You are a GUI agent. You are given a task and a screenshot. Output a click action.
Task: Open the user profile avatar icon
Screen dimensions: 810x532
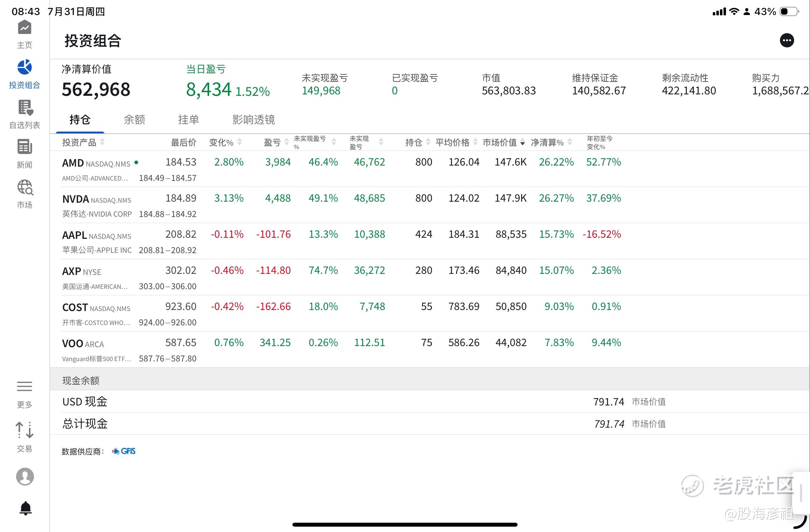tap(25, 477)
